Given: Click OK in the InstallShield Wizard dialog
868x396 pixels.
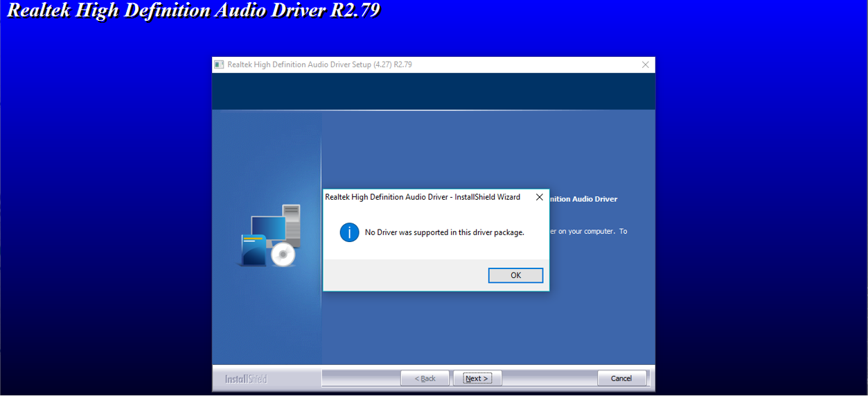Looking at the screenshot, I should [x=515, y=275].
